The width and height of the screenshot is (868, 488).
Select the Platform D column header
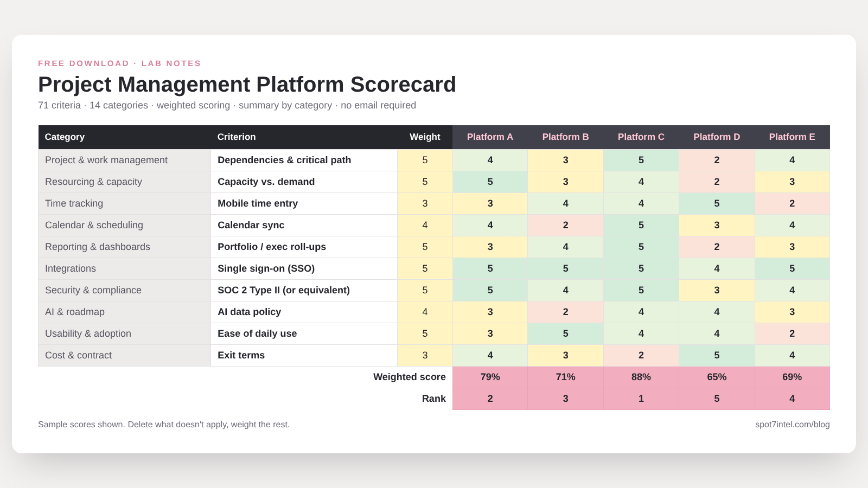[717, 137]
